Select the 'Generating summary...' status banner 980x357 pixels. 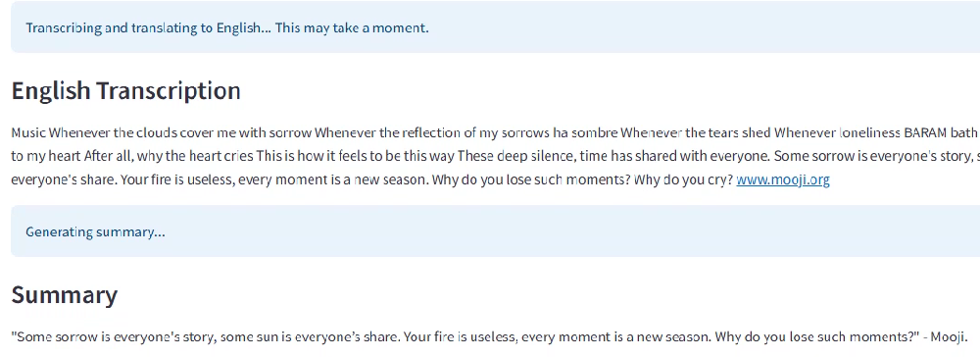(x=495, y=231)
